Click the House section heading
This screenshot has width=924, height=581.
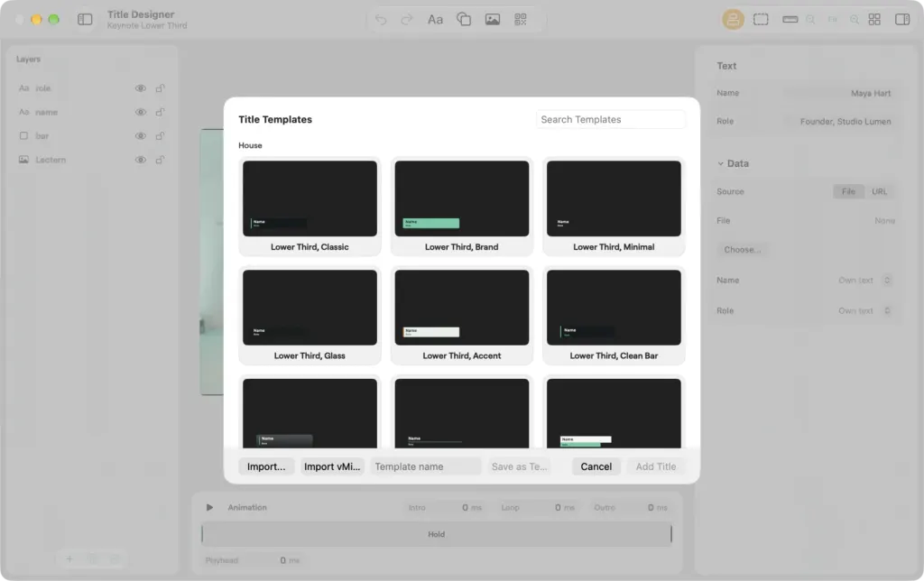coord(250,145)
